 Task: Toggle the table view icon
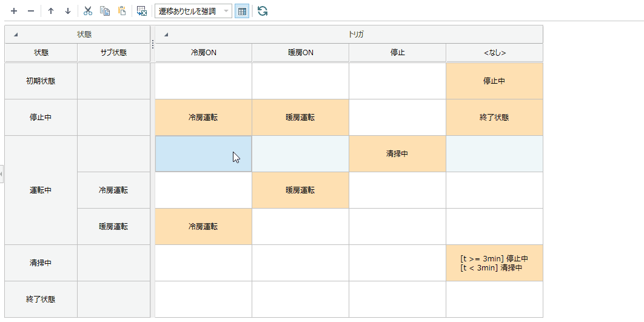click(242, 11)
